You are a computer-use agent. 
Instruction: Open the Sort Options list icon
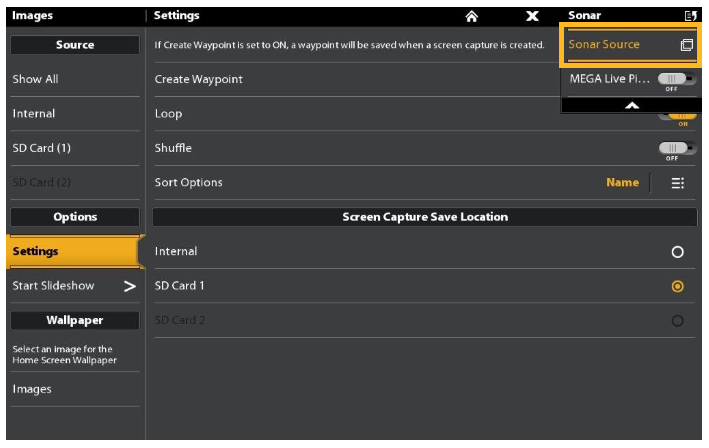tap(678, 182)
